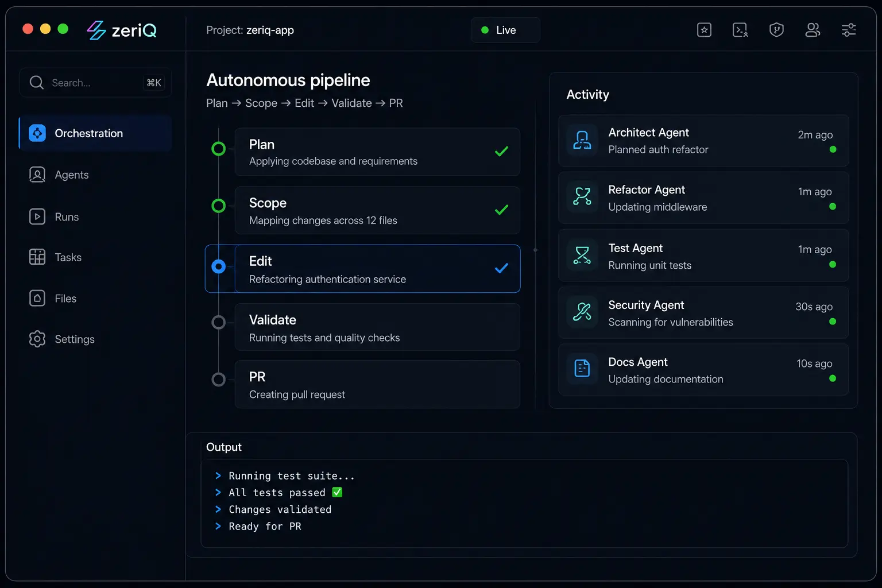This screenshot has height=588, width=882.
Task: Click the Security Agent icon
Action: tap(582, 312)
